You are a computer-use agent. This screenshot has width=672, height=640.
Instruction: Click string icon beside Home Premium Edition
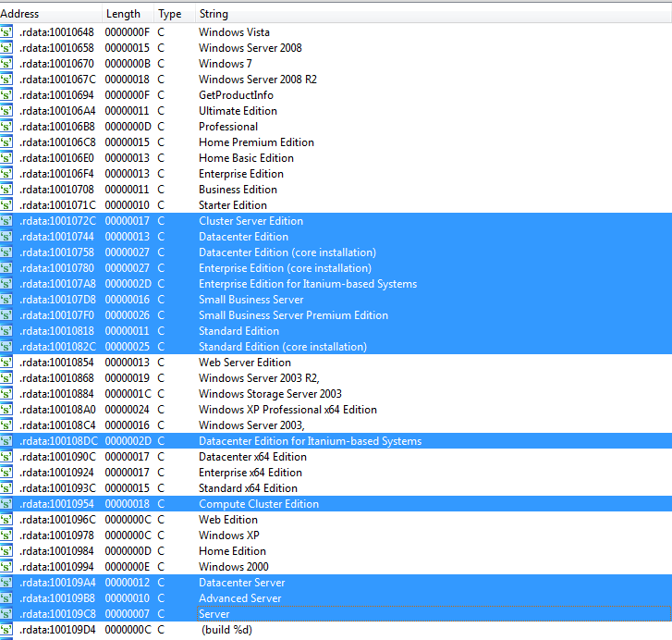(6, 142)
